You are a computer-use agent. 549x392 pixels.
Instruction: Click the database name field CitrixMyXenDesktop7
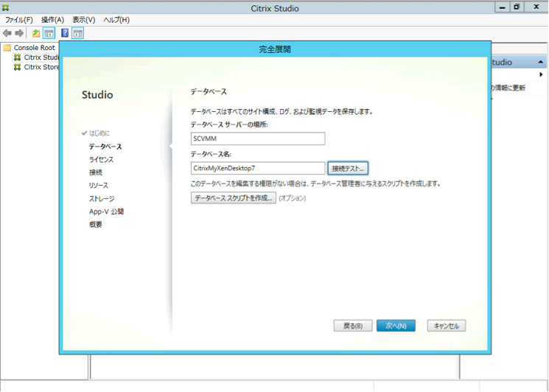point(258,168)
